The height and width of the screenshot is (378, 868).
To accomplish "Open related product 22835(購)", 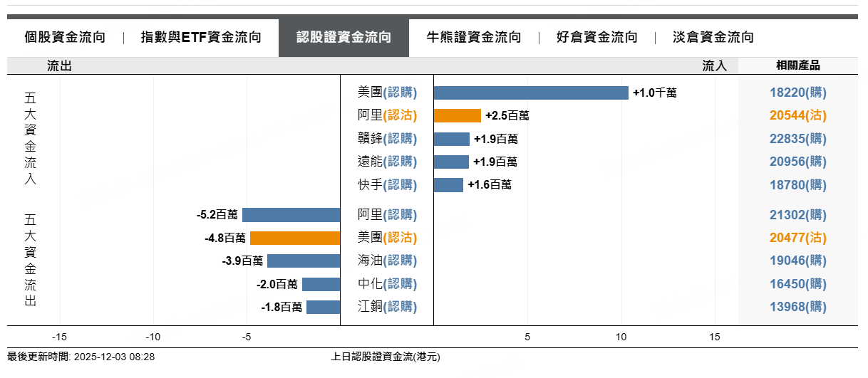I will coord(798,139).
